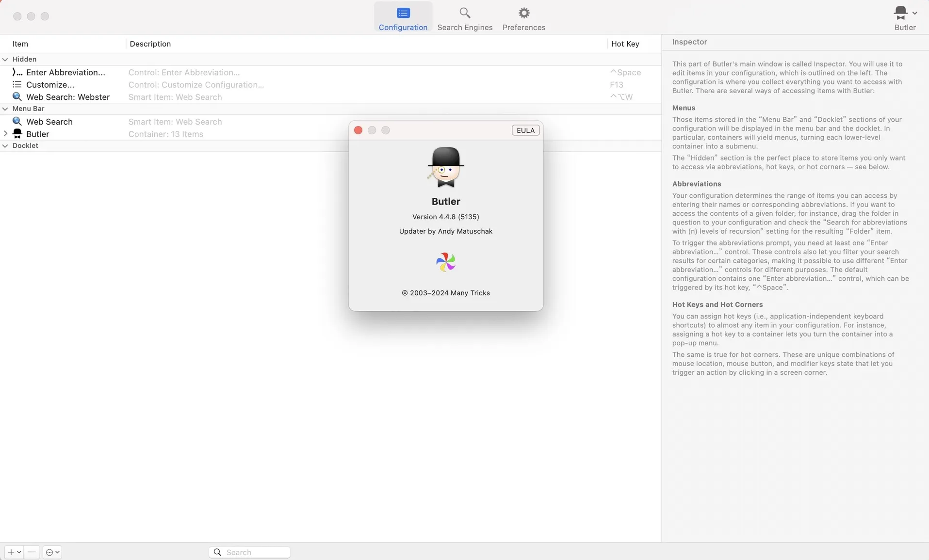The image size is (929, 560).
Task: Click the ^⌥W hot key cell
Action: coord(621,97)
